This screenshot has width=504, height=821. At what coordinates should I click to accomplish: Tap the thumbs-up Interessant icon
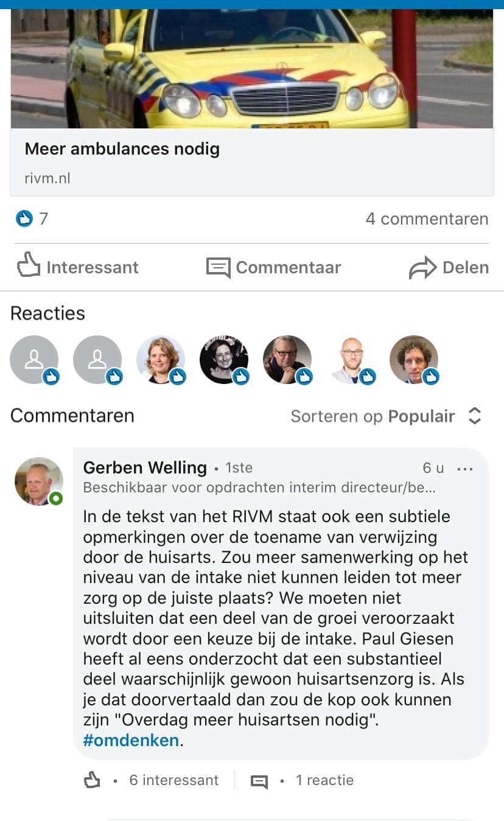28,266
